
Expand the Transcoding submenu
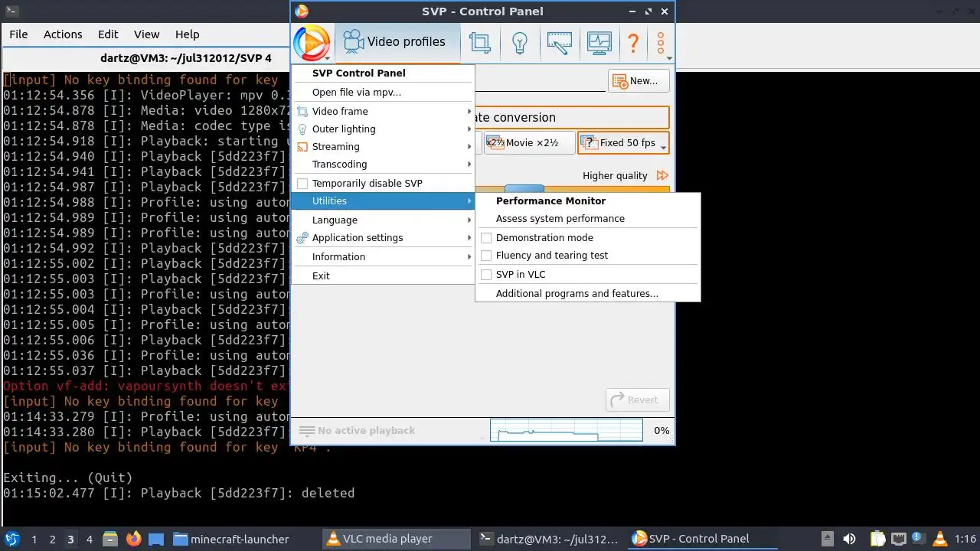[x=383, y=165]
